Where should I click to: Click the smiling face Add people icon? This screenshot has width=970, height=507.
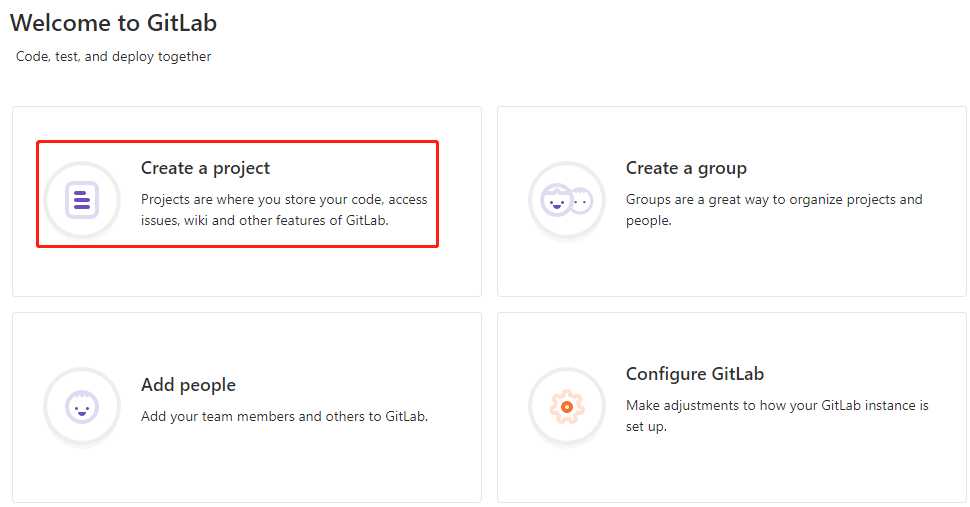[82, 407]
